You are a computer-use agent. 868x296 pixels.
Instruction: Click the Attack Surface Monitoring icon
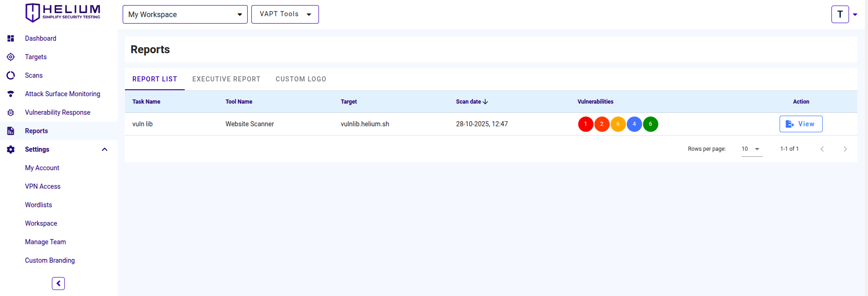tap(11, 94)
